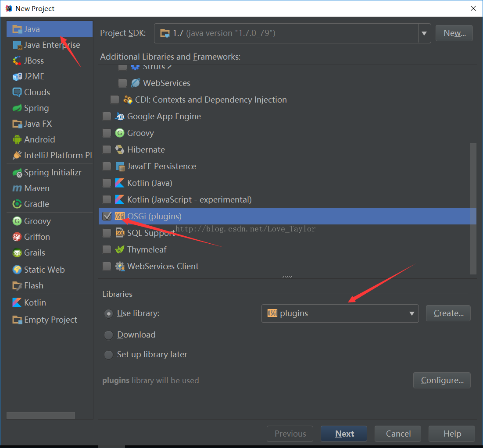Click the Android robot icon
Image resolution: width=483 pixels, height=448 pixels.
[x=17, y=139]
